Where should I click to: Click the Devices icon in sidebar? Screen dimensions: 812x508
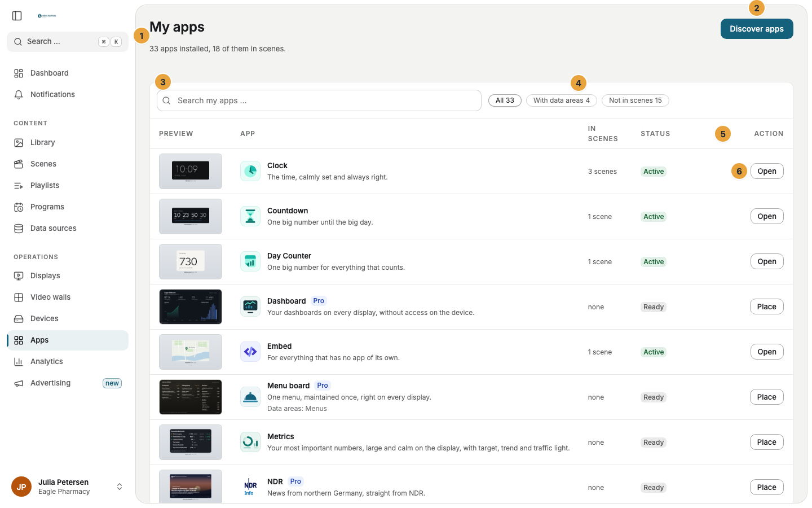[19, 319]
